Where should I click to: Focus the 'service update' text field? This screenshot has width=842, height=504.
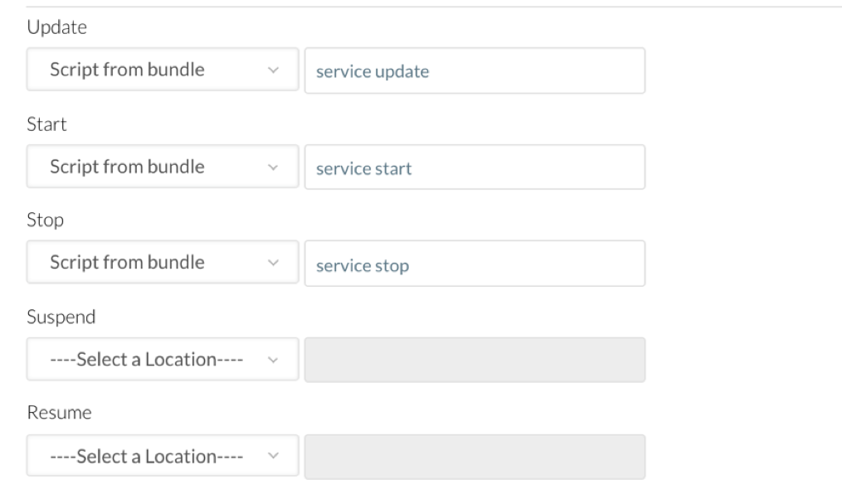(x=475, y=70)
